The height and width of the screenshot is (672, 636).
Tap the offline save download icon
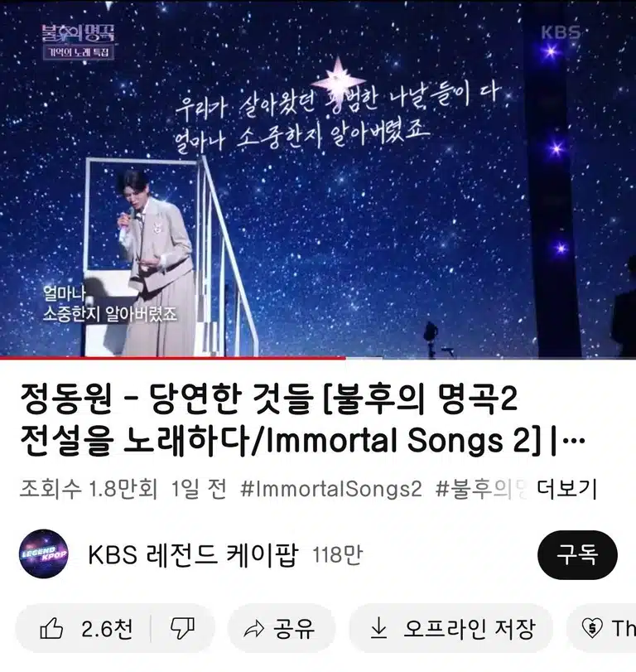coord(378,629)
